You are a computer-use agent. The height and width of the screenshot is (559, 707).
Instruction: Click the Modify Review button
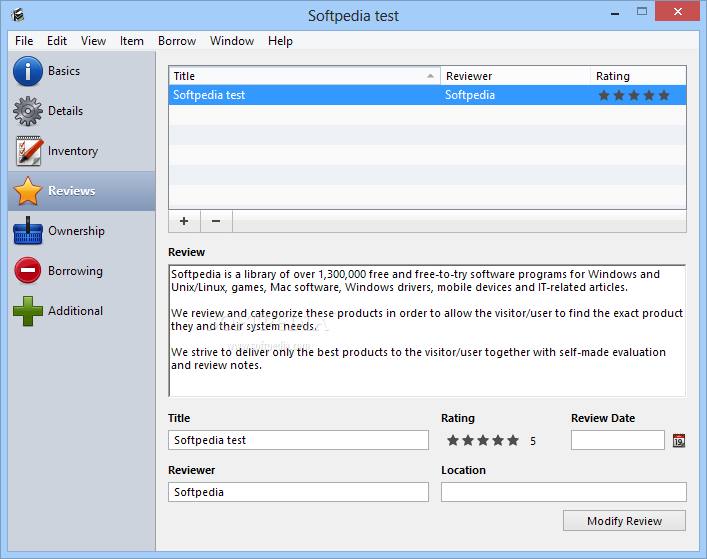tap(624, 521)
